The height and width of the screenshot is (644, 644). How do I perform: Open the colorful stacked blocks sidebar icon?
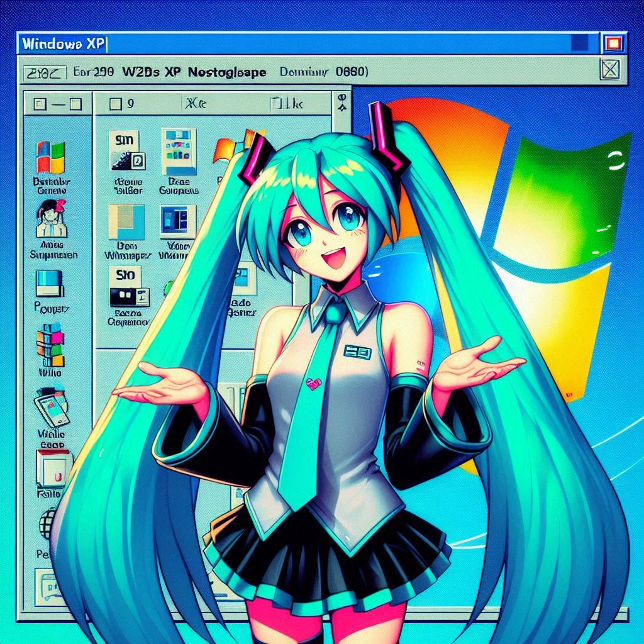click(51, 345)
